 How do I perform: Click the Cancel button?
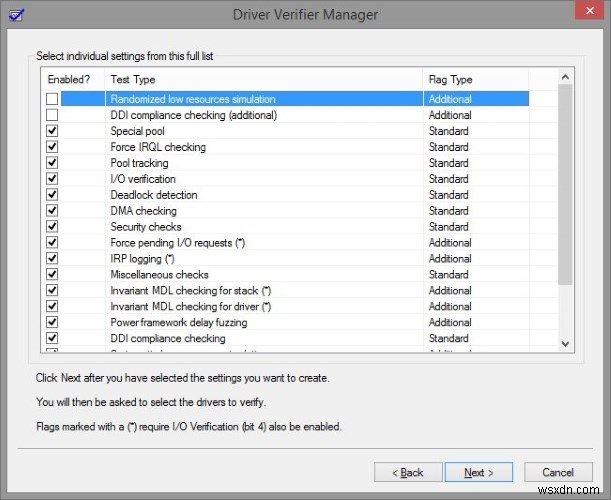click(558, 472)
